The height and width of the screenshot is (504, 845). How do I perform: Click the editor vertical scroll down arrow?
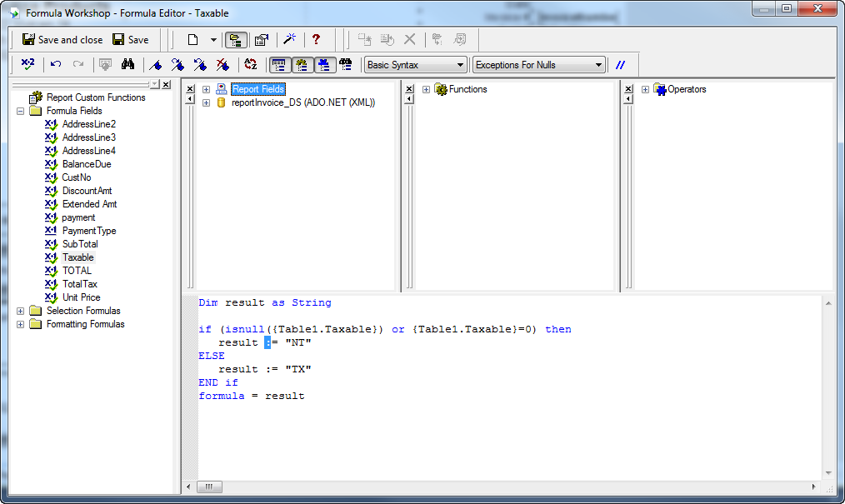828,473
